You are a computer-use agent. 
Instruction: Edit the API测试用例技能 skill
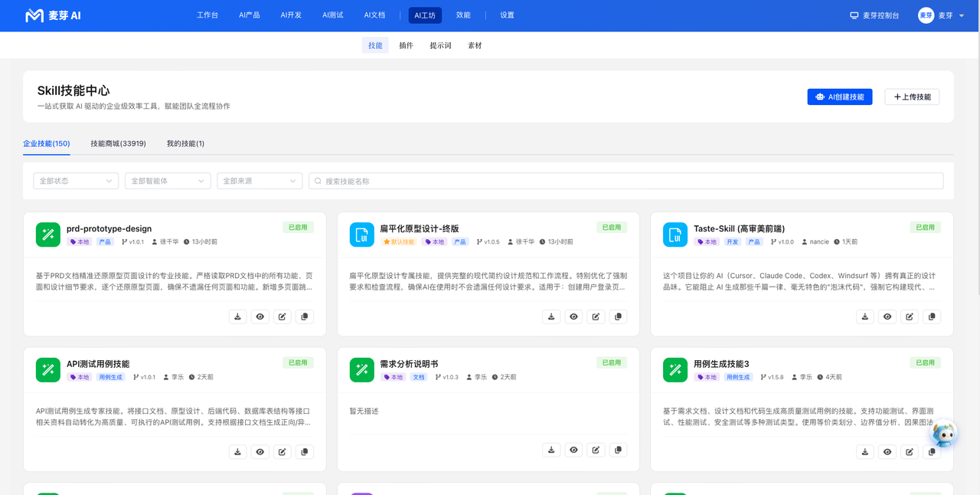(283, 452)
